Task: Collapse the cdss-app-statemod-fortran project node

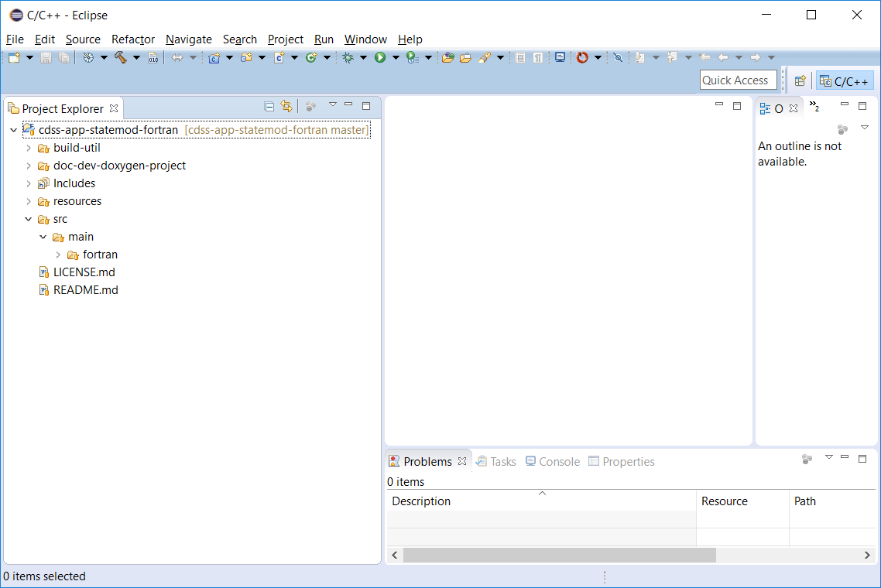Action: (x=13, y=130)
